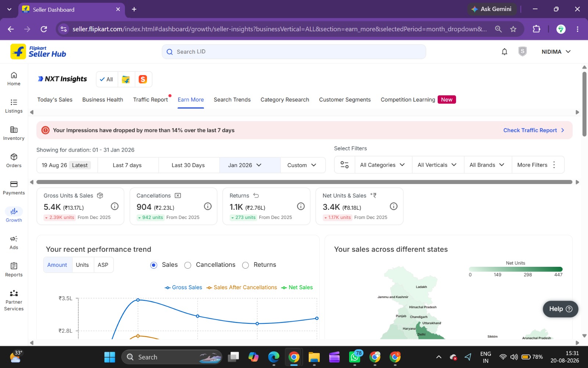Show info for Cancellations card
The image size is (588, 368).
click(x=208, y=206)
